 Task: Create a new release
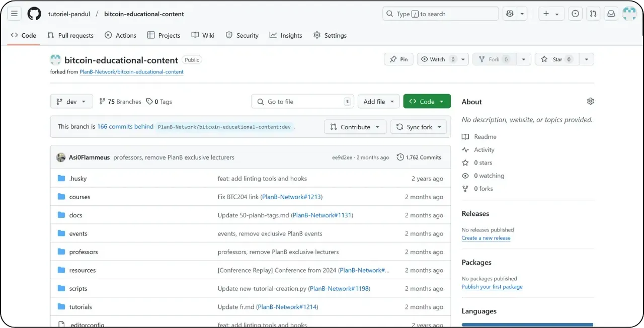pyautogui.click(x=486, y=237)
